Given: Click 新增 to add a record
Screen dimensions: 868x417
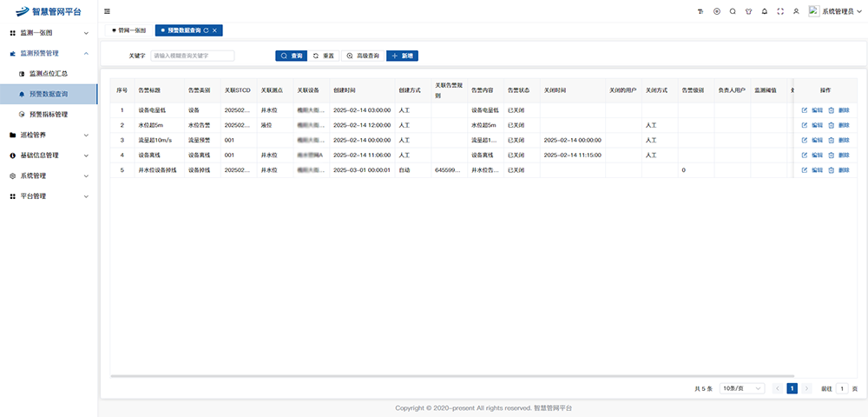Looking at the screenshot, I should tap(402, 56).
